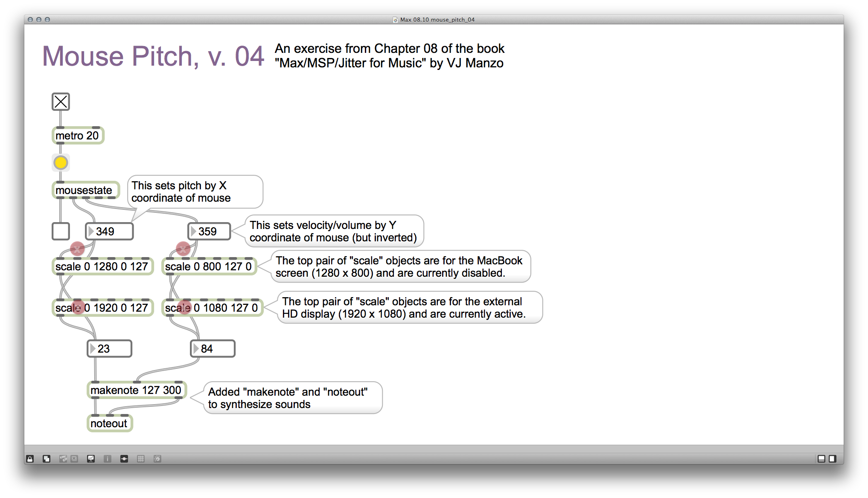
Task: Click the scale 0 1920 0 127 object
Action: (x=99, y=307)
